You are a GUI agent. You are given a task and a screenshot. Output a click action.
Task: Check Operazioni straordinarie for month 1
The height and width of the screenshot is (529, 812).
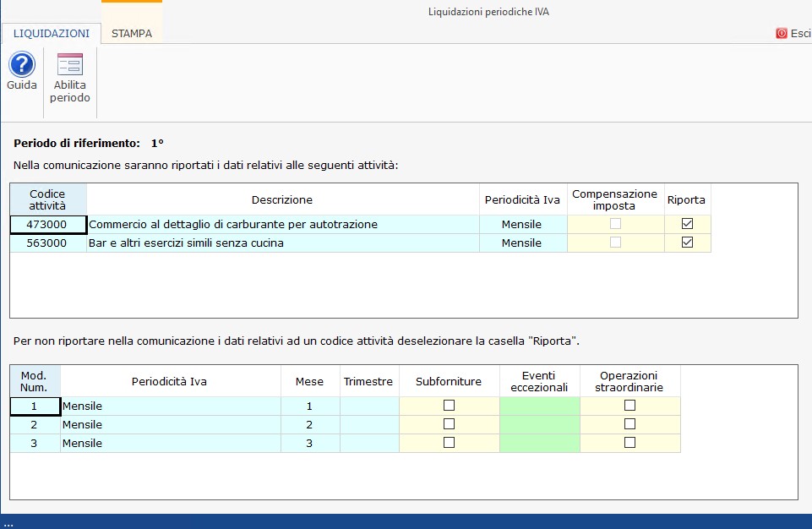[629, 406]
